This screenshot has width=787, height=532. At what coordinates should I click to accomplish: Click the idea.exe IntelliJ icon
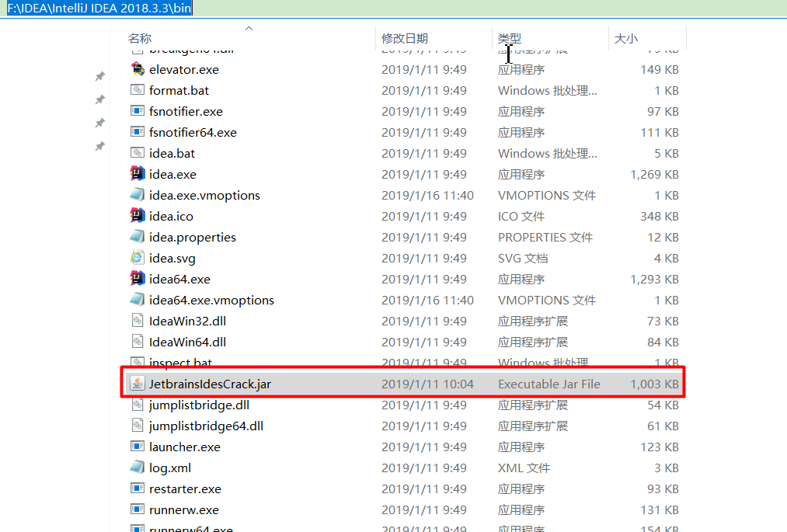click(138, 174)
